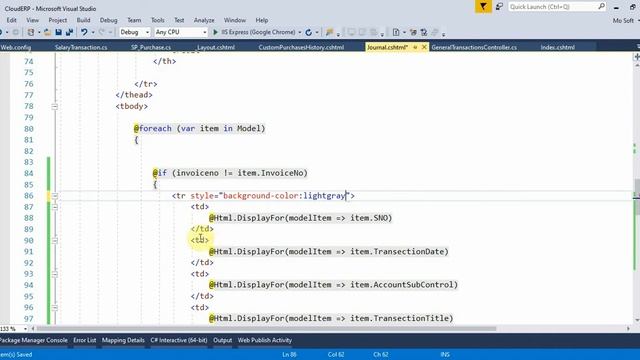This screenshot has width=640, height=360.
Task: Click the 'INS' status bar indicator
Action: tap(445, 355)
